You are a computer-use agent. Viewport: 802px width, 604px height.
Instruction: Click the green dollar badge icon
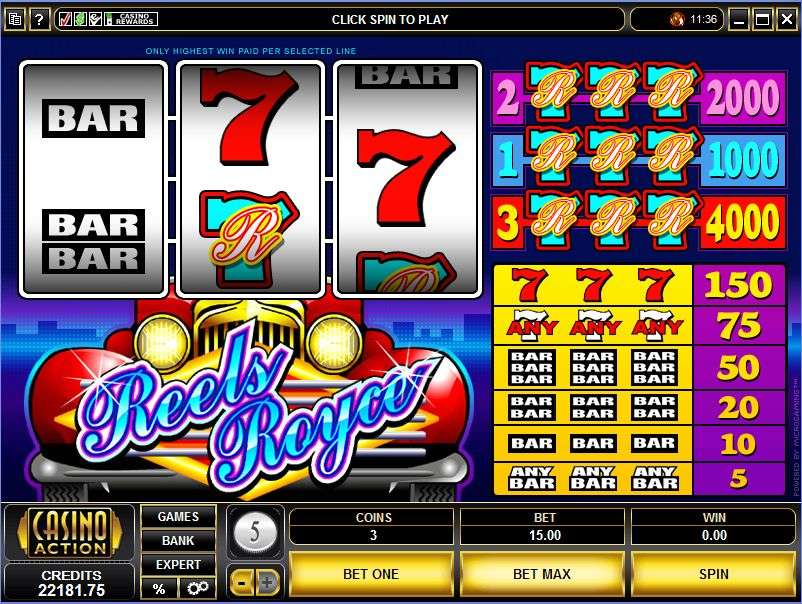80,19
